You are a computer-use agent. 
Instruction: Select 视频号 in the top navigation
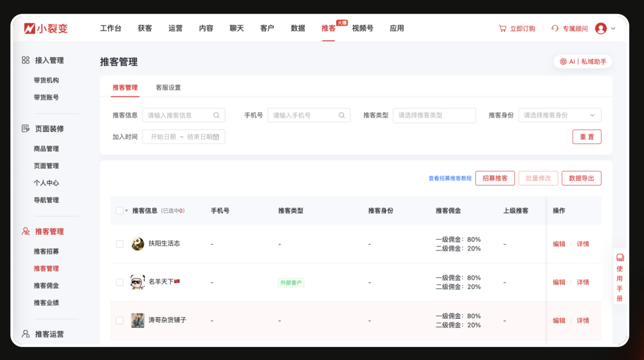362,27
